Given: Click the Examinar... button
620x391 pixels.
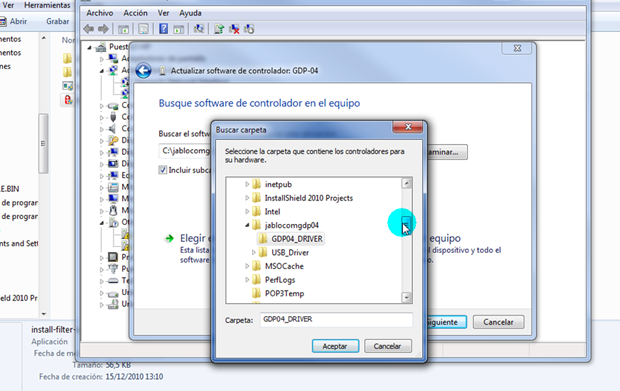Looking at the screenshot, I should pyautogui.click(x=447, y=152).
